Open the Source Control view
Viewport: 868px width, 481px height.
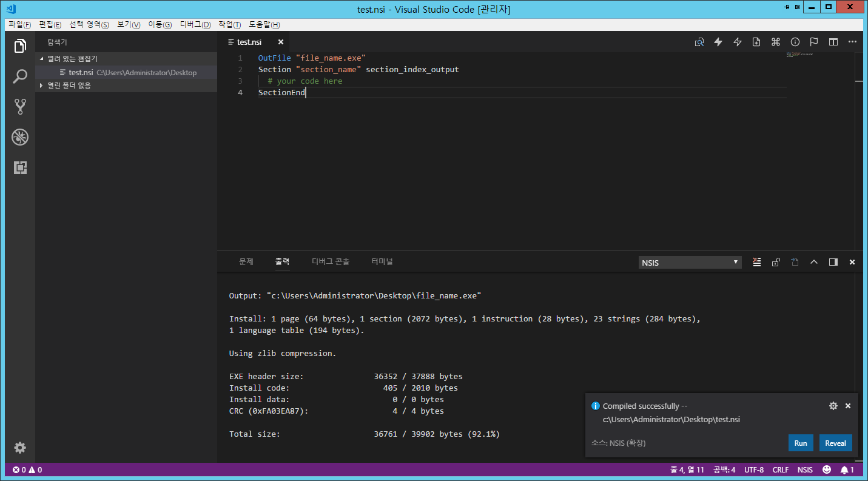click(20, 107)
